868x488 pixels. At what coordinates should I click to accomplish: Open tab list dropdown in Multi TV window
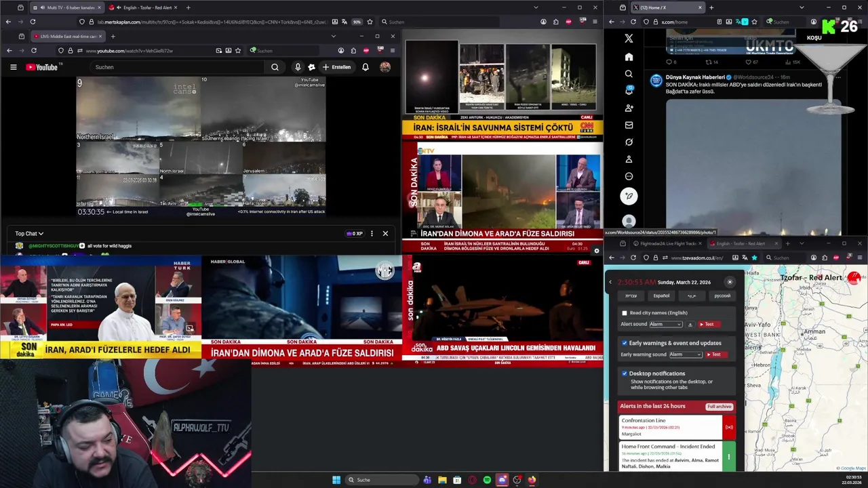[x=536, y=7]
